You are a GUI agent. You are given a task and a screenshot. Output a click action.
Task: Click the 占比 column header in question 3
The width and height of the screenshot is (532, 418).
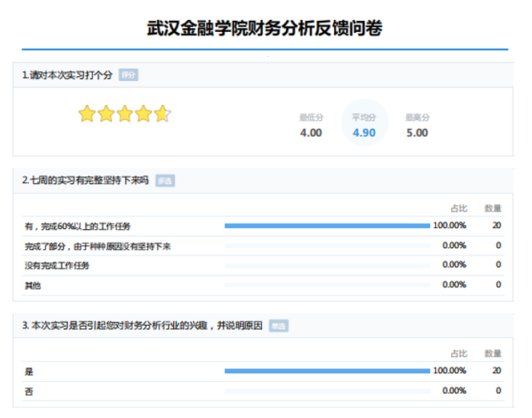pyautogui.click(x=459, y=354)
